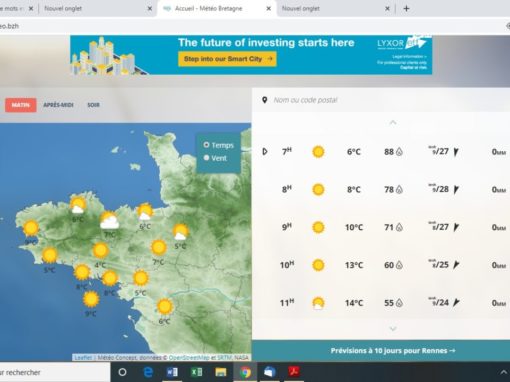Click the sun icon in the 11H forecast row
Image resolution: width=510 pixels, height=382 pixels.
pos(318,303)
